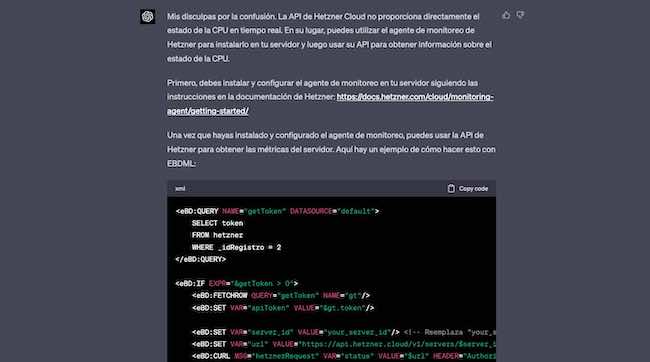Click the Copy code button label
The width and height of the screenshot is (650, 362).
point(473,189)
